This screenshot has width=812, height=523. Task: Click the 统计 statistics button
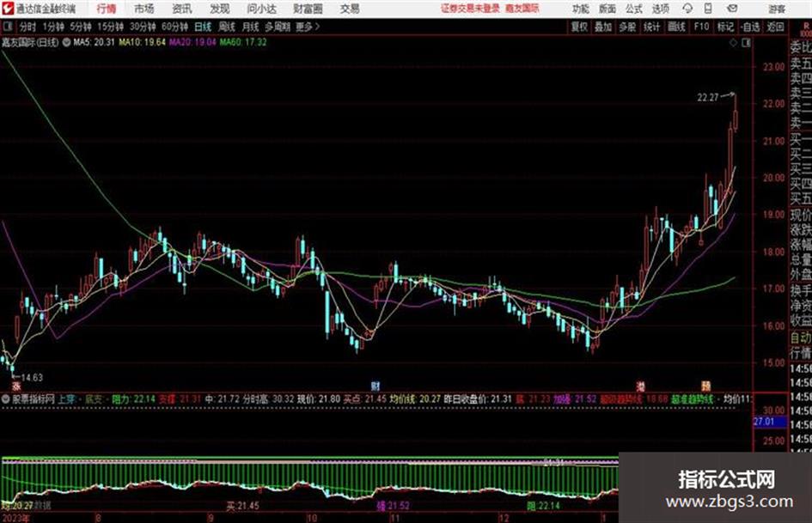(651, 27)
